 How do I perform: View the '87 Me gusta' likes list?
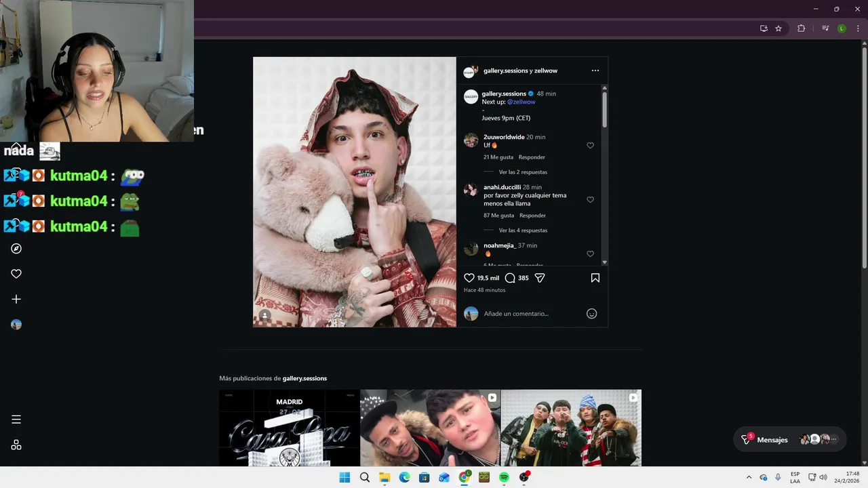click(x=499, y=216)
